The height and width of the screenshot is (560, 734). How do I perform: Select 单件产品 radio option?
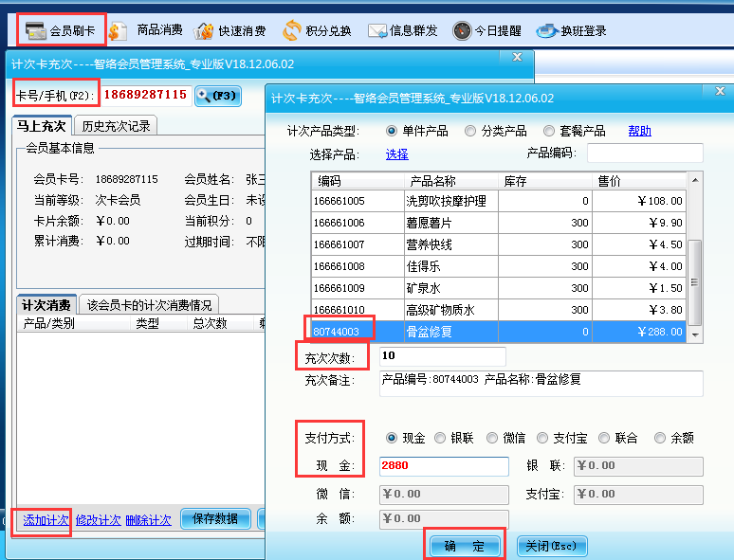tap(392, 131)
